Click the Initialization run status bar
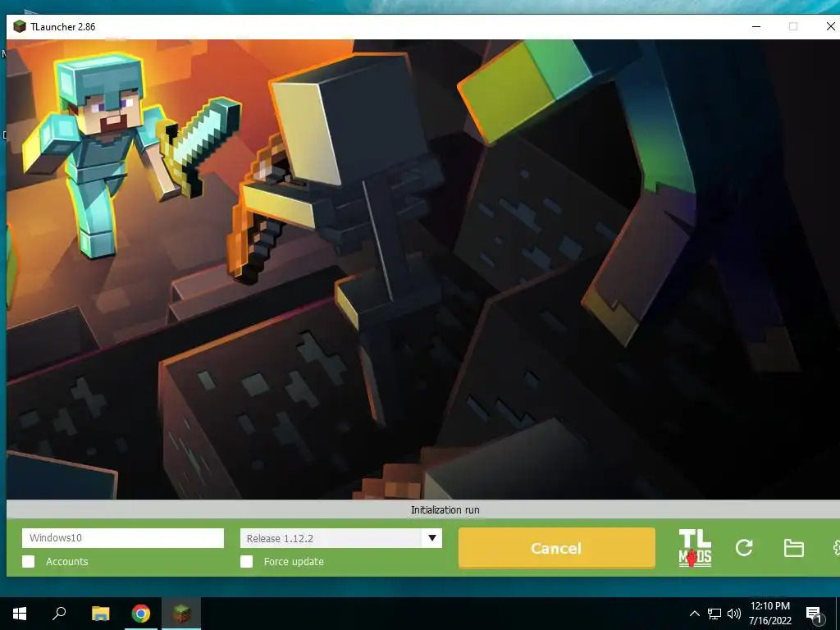The width and height of the screenshot is (840, 630). click(423, 509)
